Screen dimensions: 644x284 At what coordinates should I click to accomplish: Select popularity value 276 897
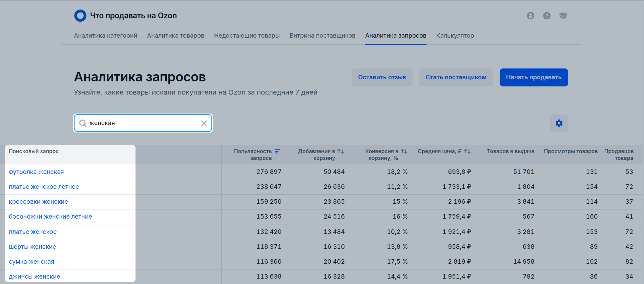point(269,172)
